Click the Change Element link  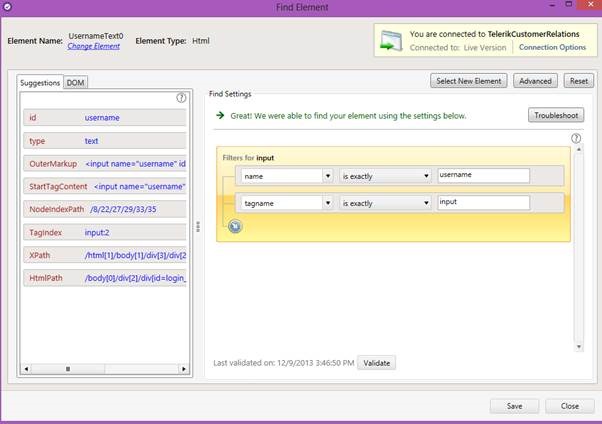pyautogui.click(x=93, y=46)
